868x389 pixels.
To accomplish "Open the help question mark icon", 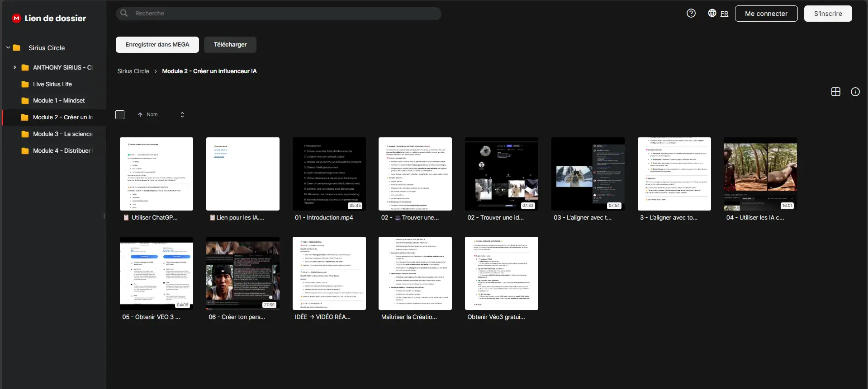I will click(x=691, y=13).
